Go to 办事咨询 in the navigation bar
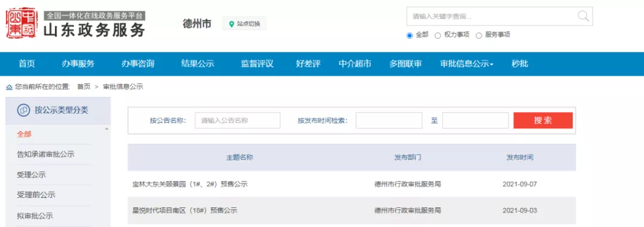The width and height of the screenshot is (644, 227). point(138,64)
